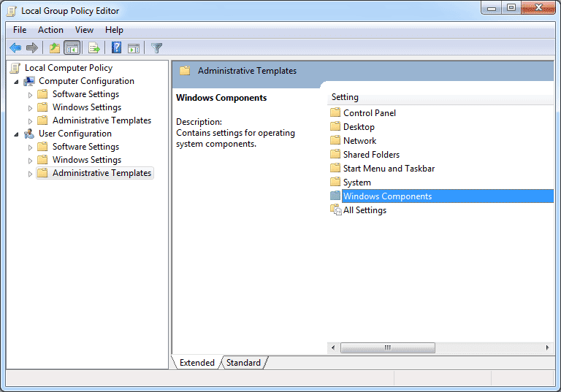561x392 pixels.
Task: Maximize the Local Group Policy Editor window
Action: 511,8
